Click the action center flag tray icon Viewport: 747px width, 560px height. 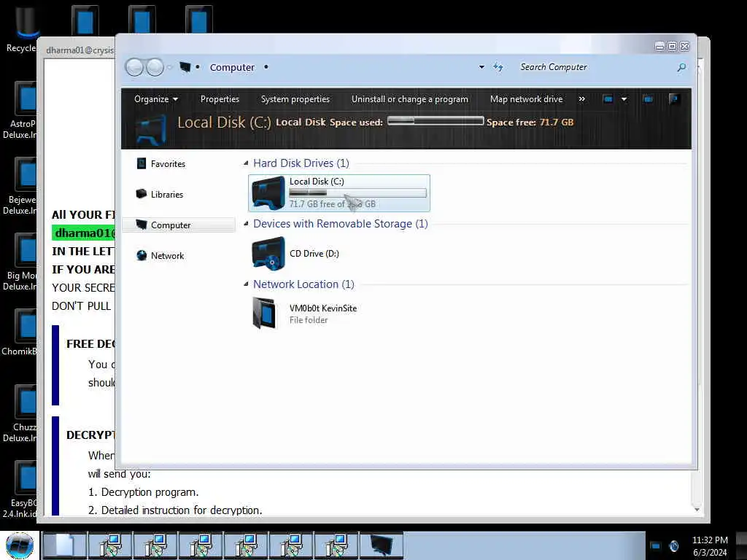[656, 545]
